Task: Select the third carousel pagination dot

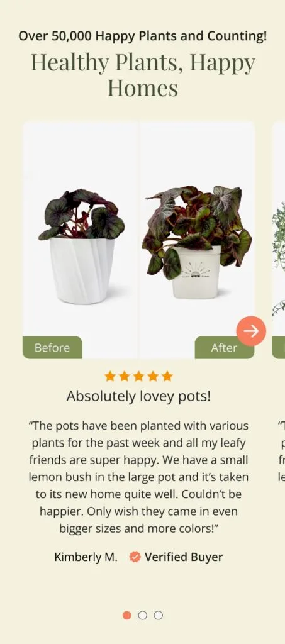Action: (158, 615)
